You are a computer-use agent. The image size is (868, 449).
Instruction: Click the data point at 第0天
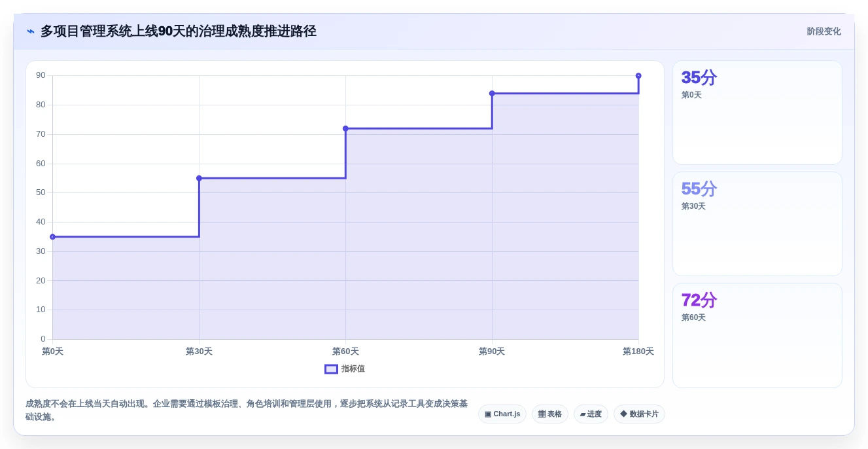pyautogui.click(x=52, y=237)
